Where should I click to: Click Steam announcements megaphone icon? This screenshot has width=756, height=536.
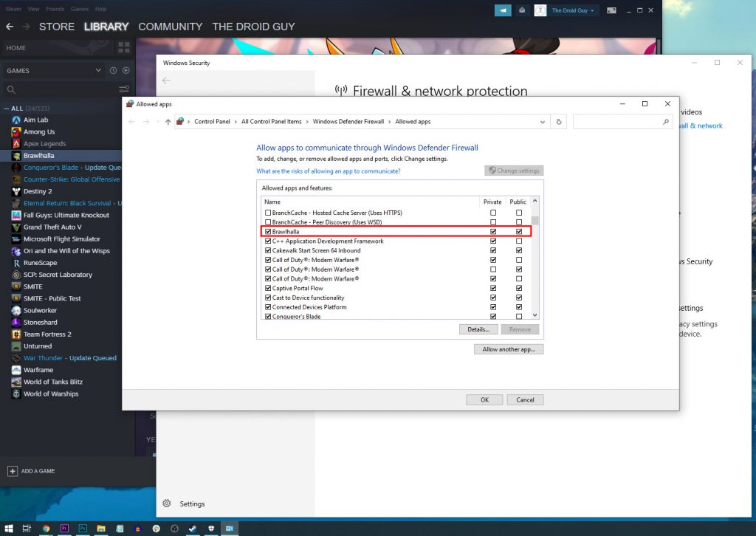(503, 10)
